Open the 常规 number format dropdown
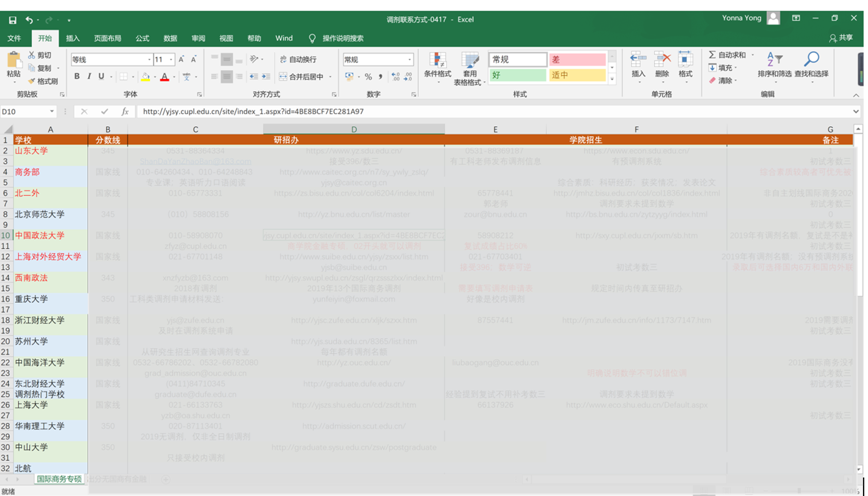This screenshot has height=496, width=868. (410, 59)
